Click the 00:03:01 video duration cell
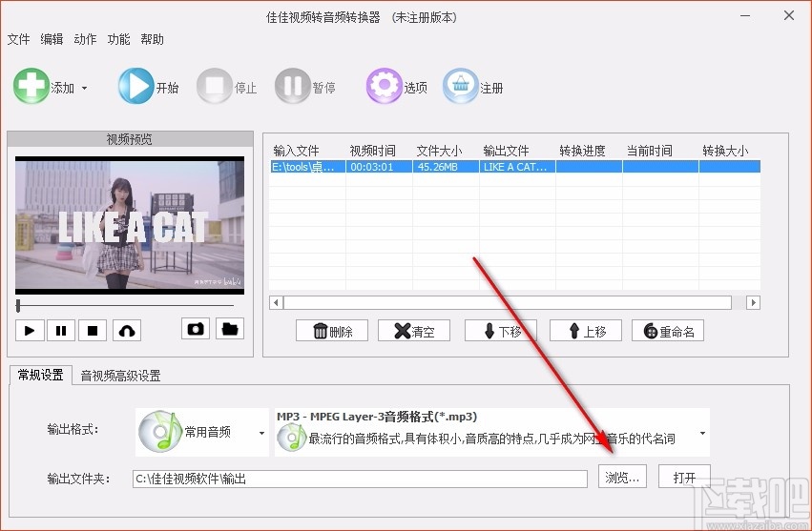 click(x=379, y=167)
